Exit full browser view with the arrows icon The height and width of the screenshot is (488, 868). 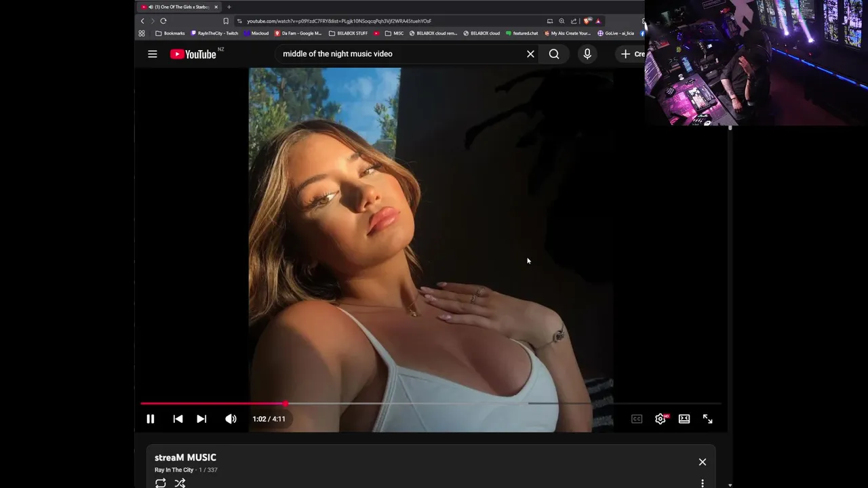coord(707,419)
